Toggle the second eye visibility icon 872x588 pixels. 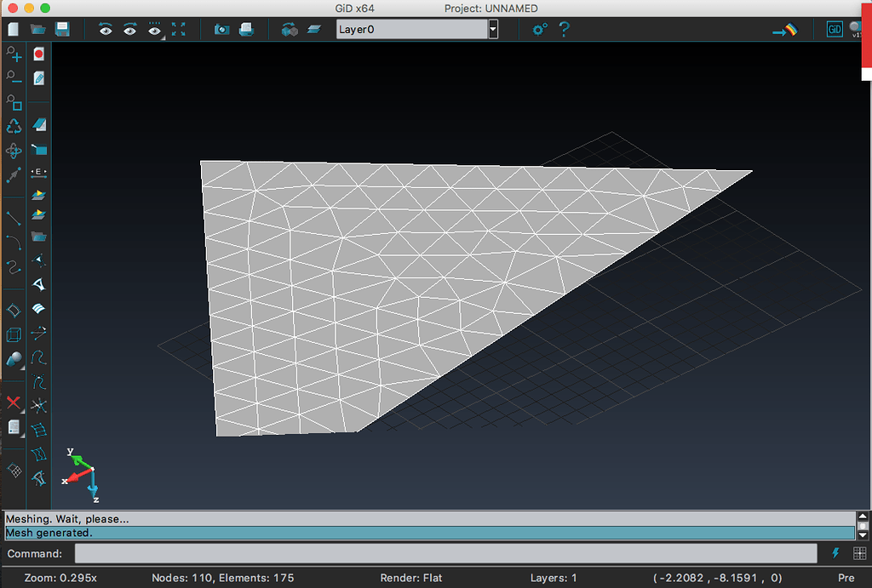[129, 29]
